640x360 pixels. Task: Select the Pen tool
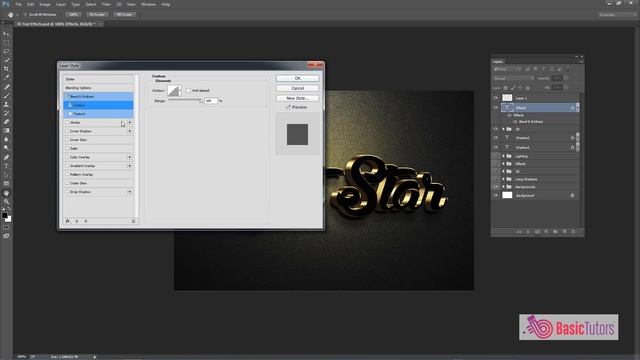tap(6, 157)
